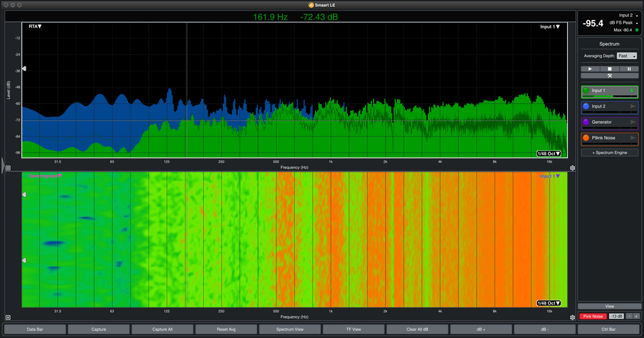Switch to TF View
Image resolution: width=644 pixels, height=338 pixels.
coord(353,329)
